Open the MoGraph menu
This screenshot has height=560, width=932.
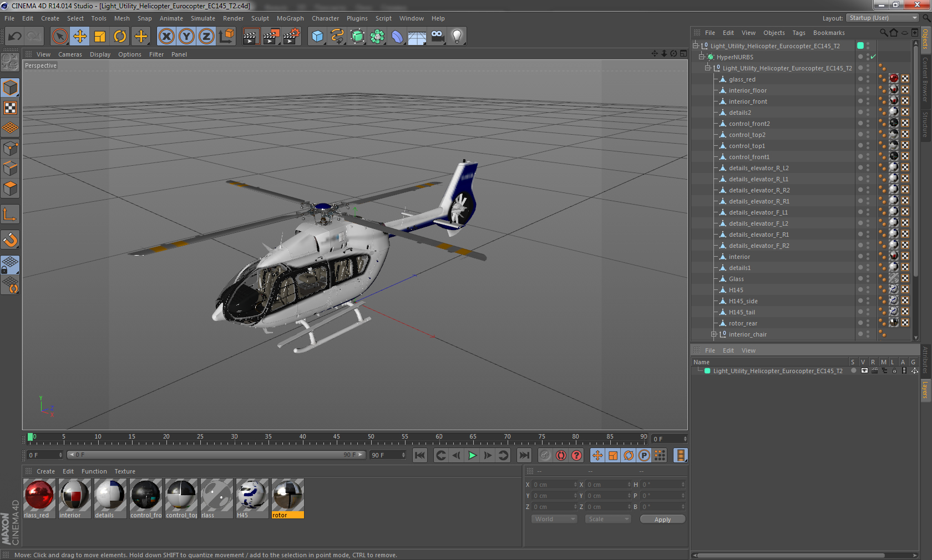coord(290,18)
